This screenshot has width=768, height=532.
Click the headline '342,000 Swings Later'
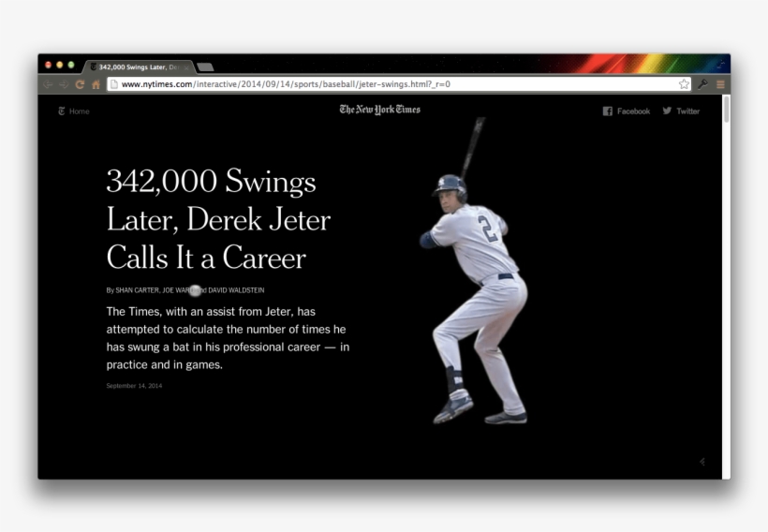click(218, 219)
